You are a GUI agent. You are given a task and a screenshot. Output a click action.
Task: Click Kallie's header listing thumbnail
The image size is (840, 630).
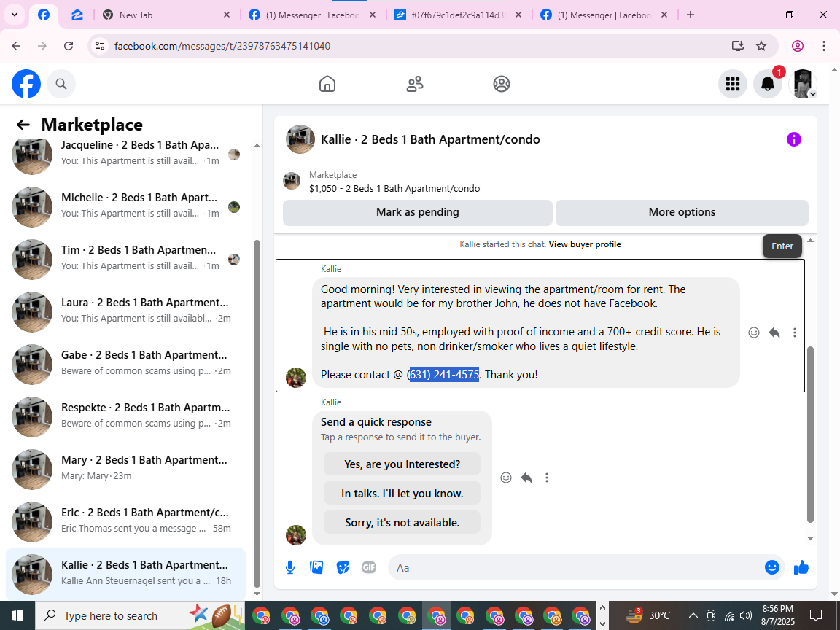[x=300, y=139]
